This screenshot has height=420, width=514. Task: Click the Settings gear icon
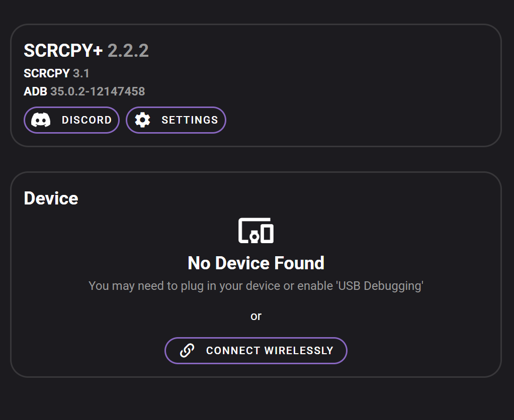[x=143, y=120]
